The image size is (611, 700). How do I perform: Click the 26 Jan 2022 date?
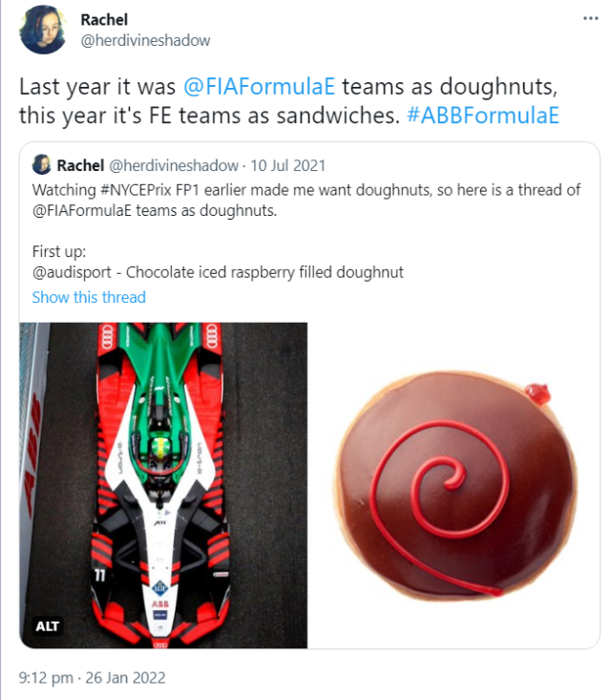(x=125, y=678)
